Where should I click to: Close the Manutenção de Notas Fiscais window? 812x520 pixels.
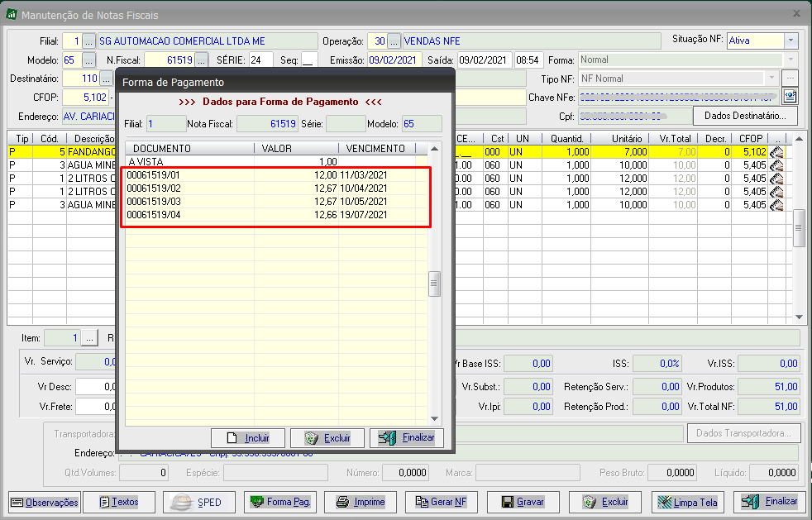pos(797,14)
